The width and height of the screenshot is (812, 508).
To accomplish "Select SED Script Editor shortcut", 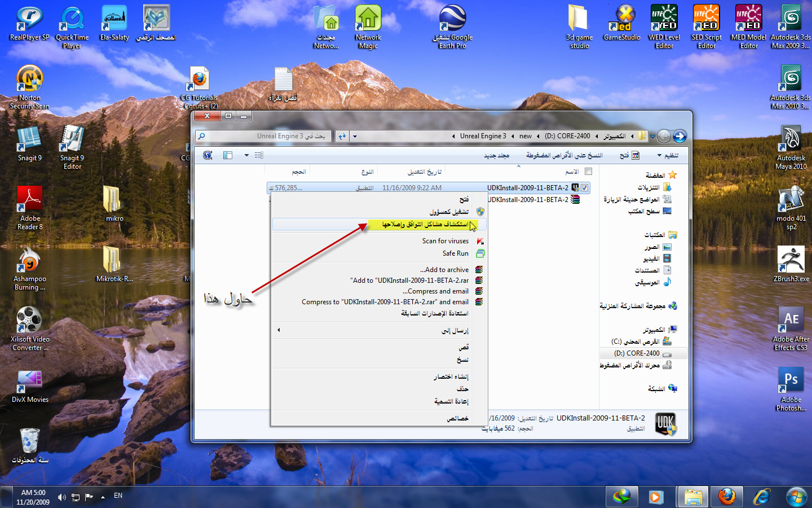I will (x=707, y=27).
